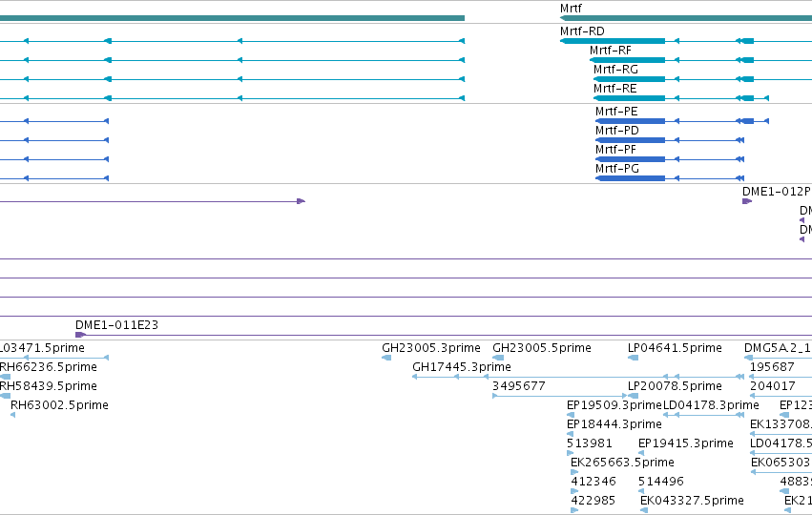Select the 422985 feature label
The image size is (812, 515).
pyautogui.click(x=593, y=501)
